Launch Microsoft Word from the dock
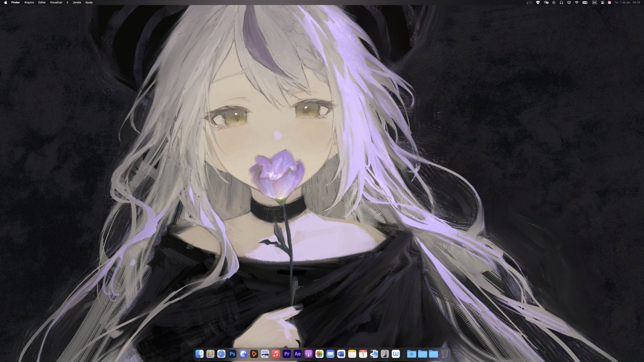Screen dimensions: 644x362 (341, 354)
